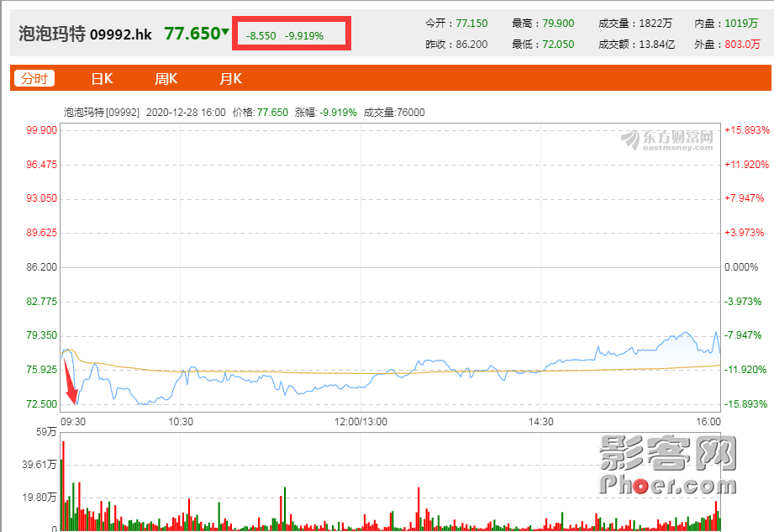Click the 14:30 time axis label

tap(541, 422)
